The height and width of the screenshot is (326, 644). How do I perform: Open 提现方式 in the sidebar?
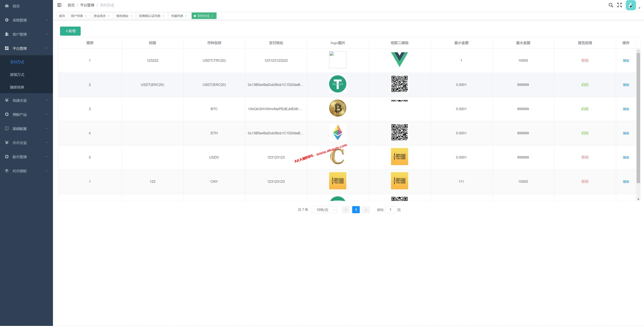tap(17, 74)
